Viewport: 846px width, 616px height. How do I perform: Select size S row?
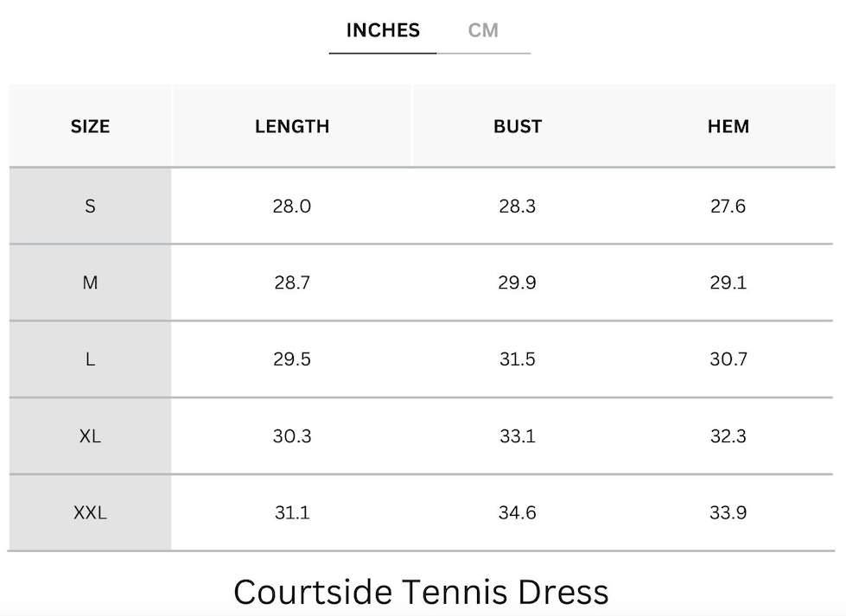[89, 206]
